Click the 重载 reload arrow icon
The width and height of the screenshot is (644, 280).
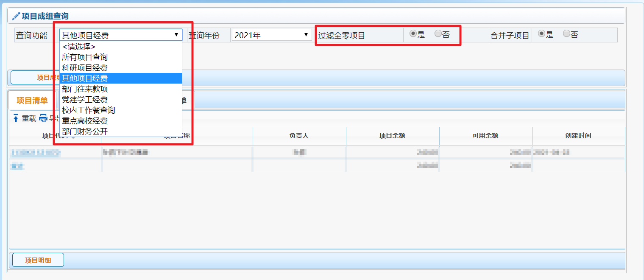pos(16,118)
